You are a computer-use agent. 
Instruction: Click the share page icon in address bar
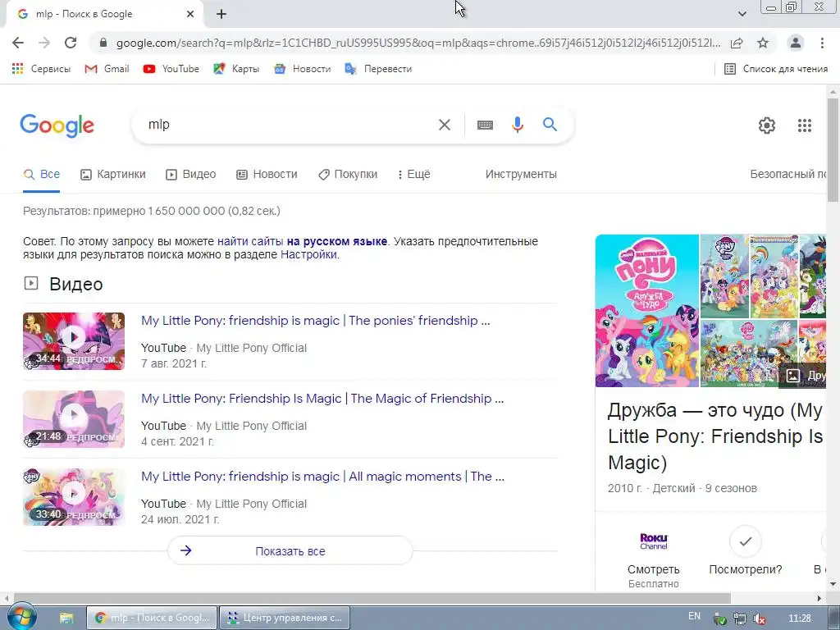(737, 43)
